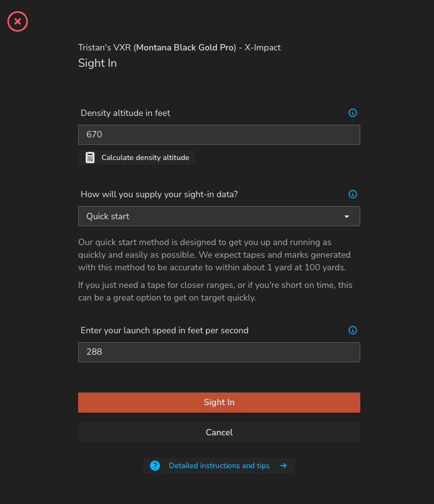This screenshot has height=504, width=434.
Task: Show info about launch speed
Action: coord(353,330)
